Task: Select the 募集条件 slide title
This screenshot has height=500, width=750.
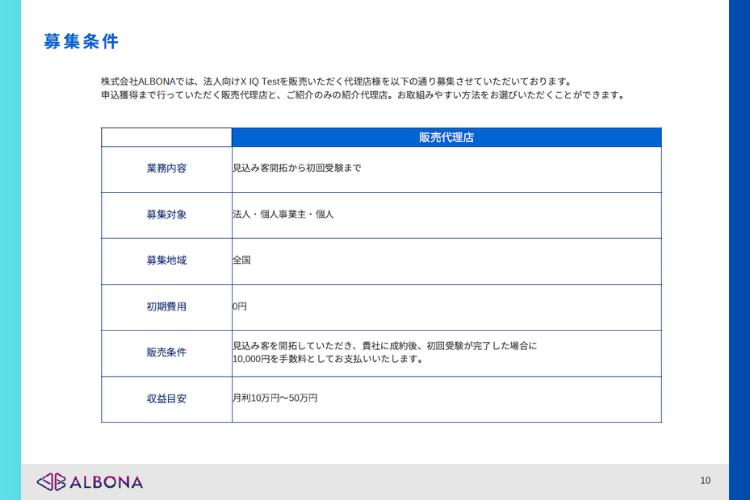Action: (x=81, y=41)
